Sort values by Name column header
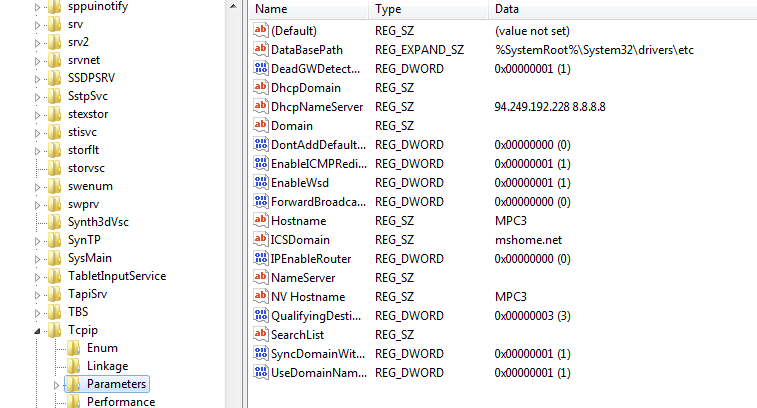The height and width of the screenshot is (408, 757). tap(309, 9)
